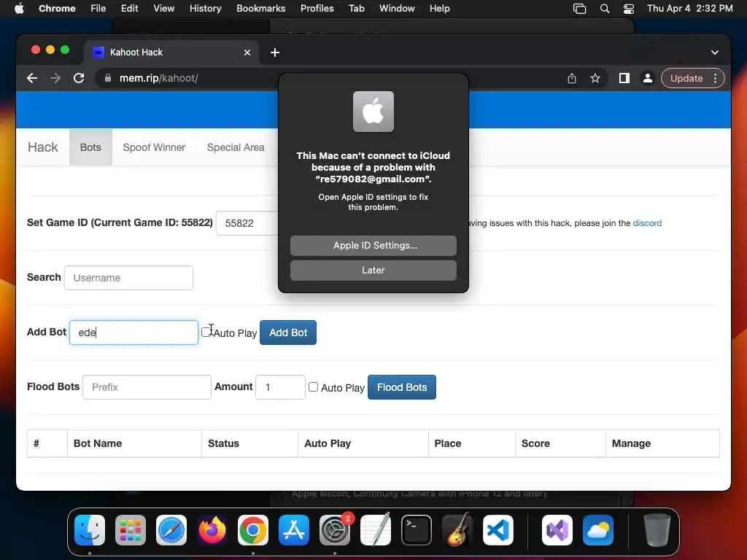
Task: Open Chrome profile icon
Action: tap(648, 78)
